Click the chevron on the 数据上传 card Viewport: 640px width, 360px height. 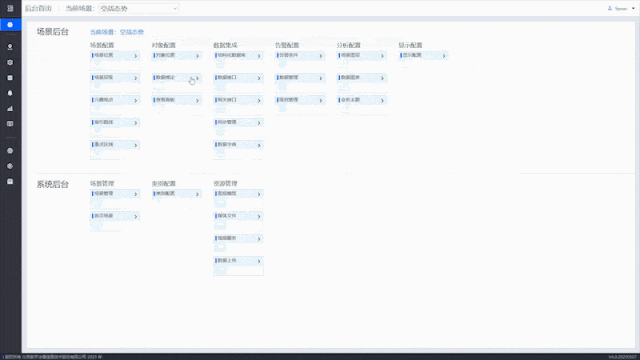pyautogui.click(x=259, y=261)
